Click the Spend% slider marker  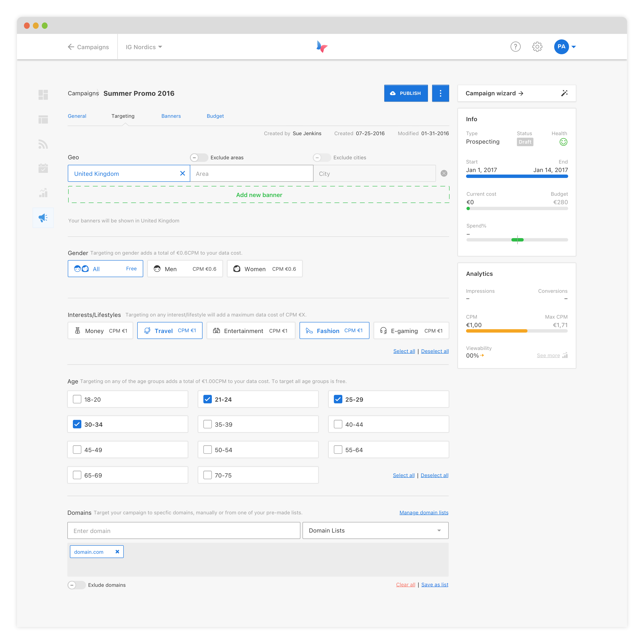tap(517, 240)
